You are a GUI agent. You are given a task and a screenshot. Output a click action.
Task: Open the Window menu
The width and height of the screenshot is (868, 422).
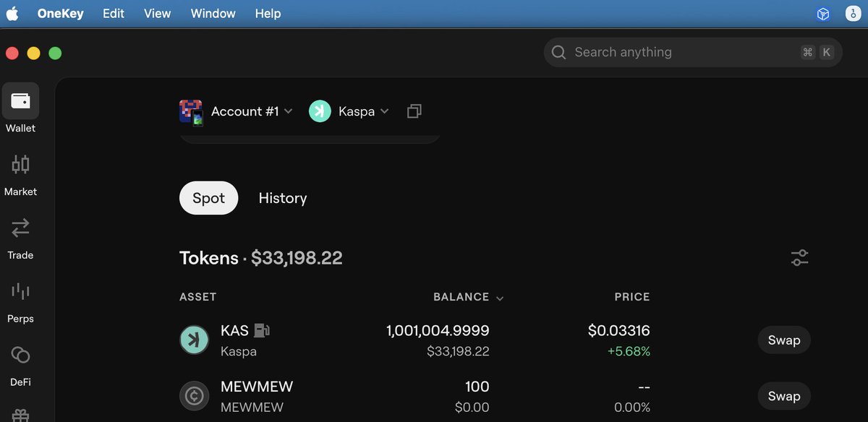coord(213,14)
